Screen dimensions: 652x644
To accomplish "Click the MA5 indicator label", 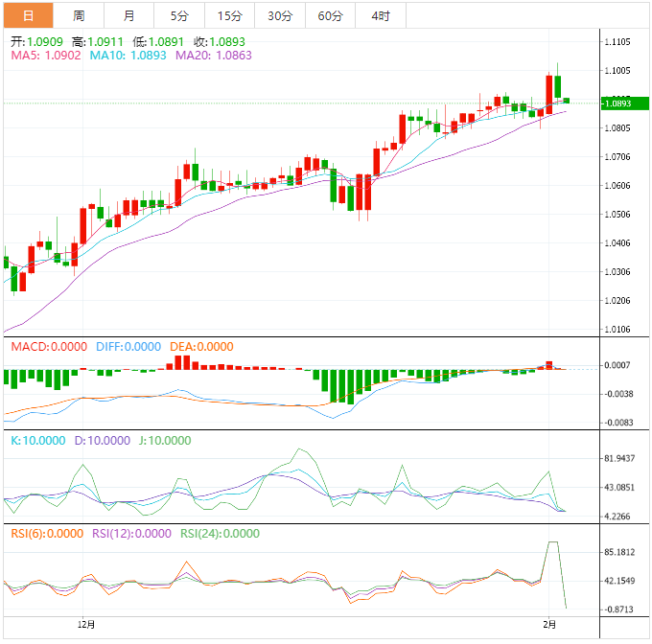I will pos(46,56).
